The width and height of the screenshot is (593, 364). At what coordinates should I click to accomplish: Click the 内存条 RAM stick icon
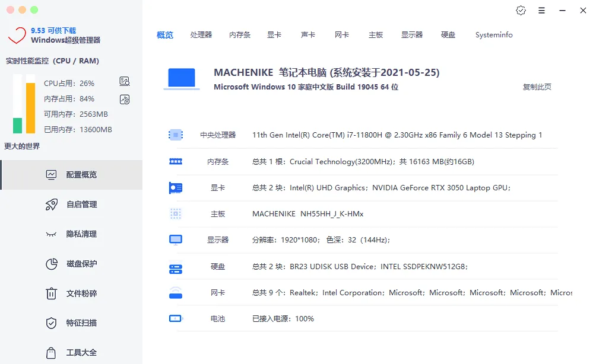pyautogui.click(x=176, y=162)
